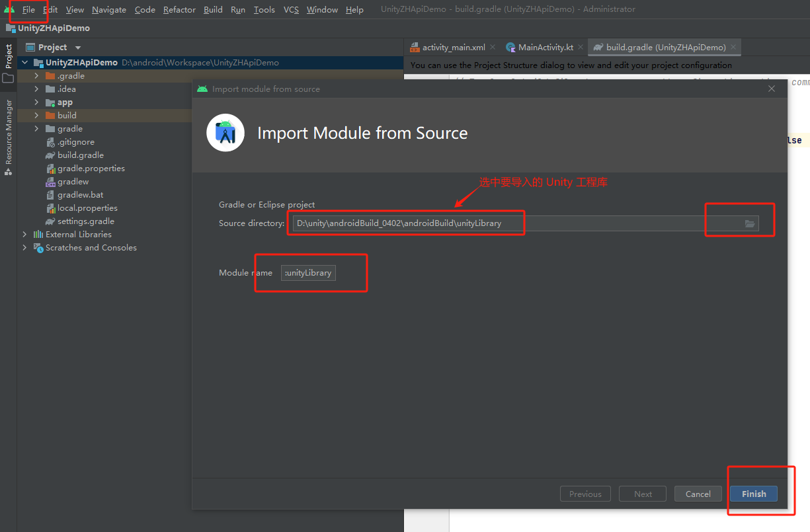Screen dimensions: 810x532
Task: Click the disabled Previous button
Action: [585, 494]
